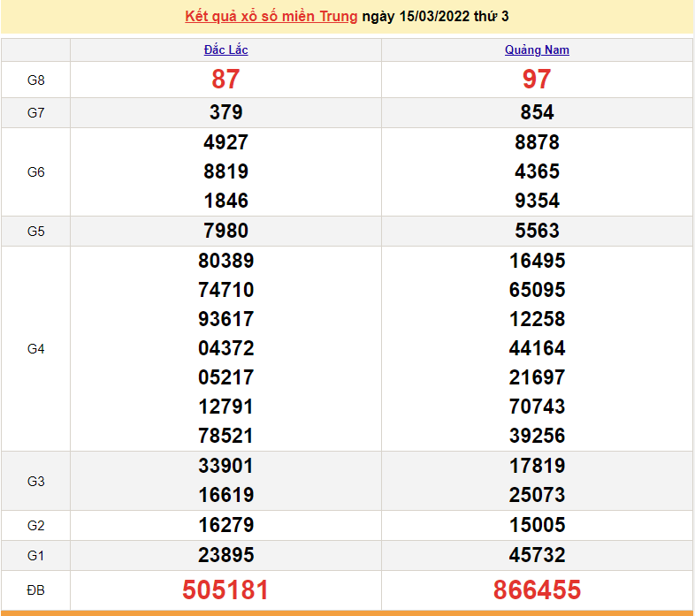Image resolution: width=695 pixels, height=616 pixels.
Task: Click the red G8 number 97
Action: click(537, 80)
